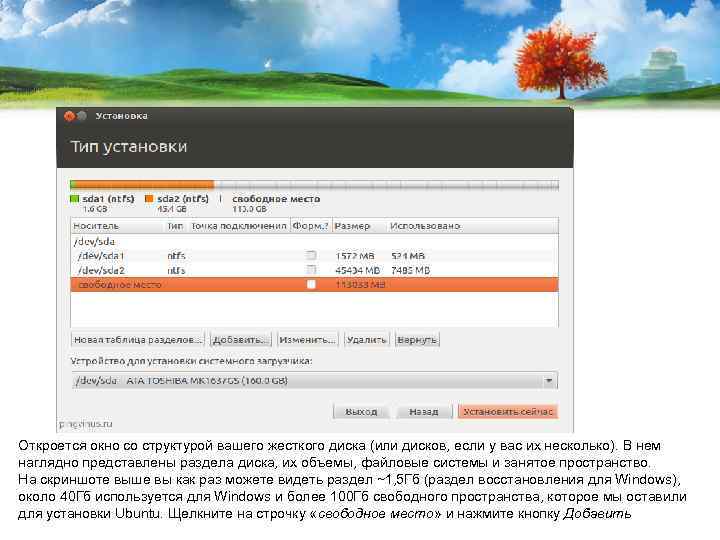Click the orange sda2 legend swatch
Viewport: 720px width, 540px height.
[x=149, y=199]
